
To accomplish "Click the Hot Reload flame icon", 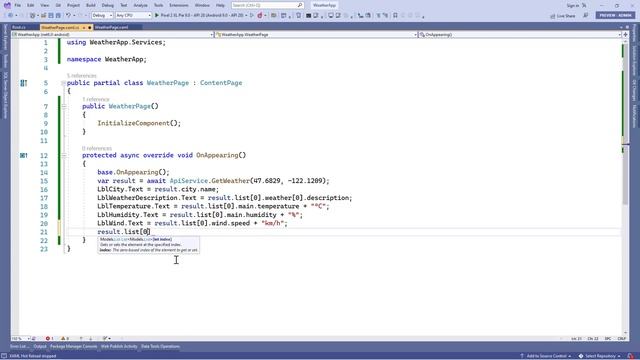I will [260, 16].
